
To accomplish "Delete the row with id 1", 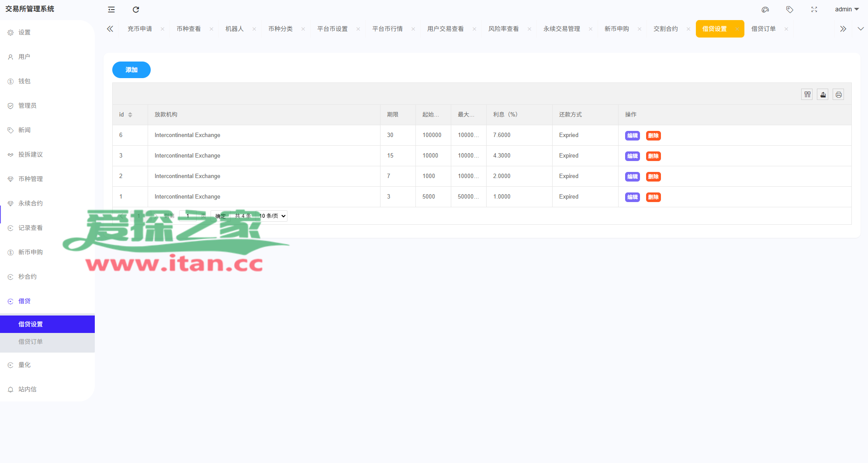I will pos(653,197).
